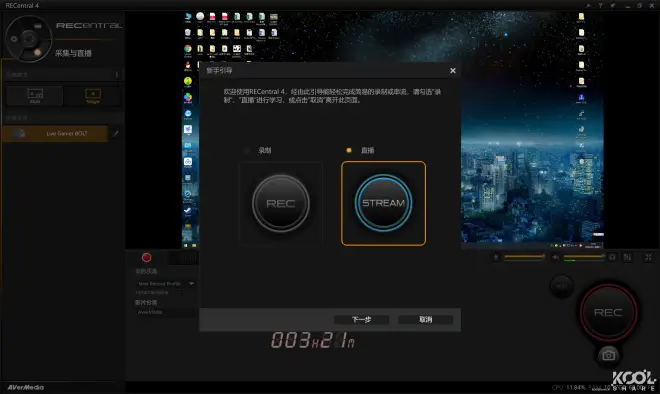The image size is (660, 394).
Task: Click the camera snapshot button
Action: pyautogui.click(x=608, y=355)
